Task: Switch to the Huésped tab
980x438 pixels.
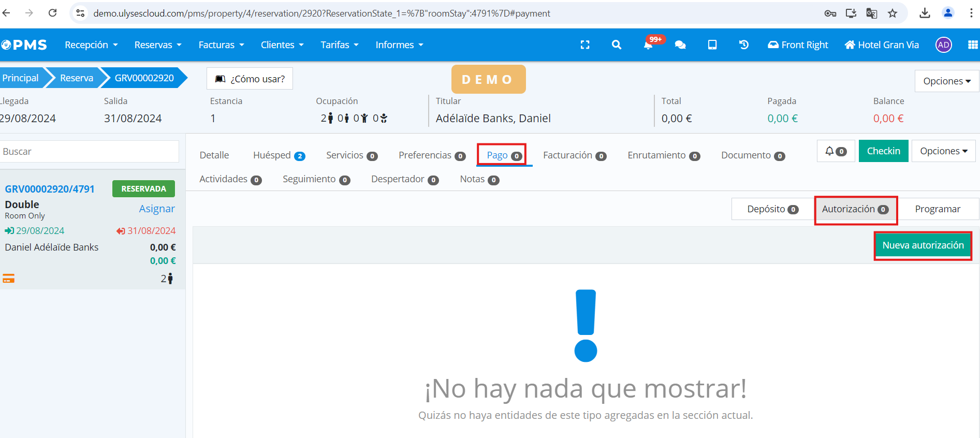Action: coord(279,155)
